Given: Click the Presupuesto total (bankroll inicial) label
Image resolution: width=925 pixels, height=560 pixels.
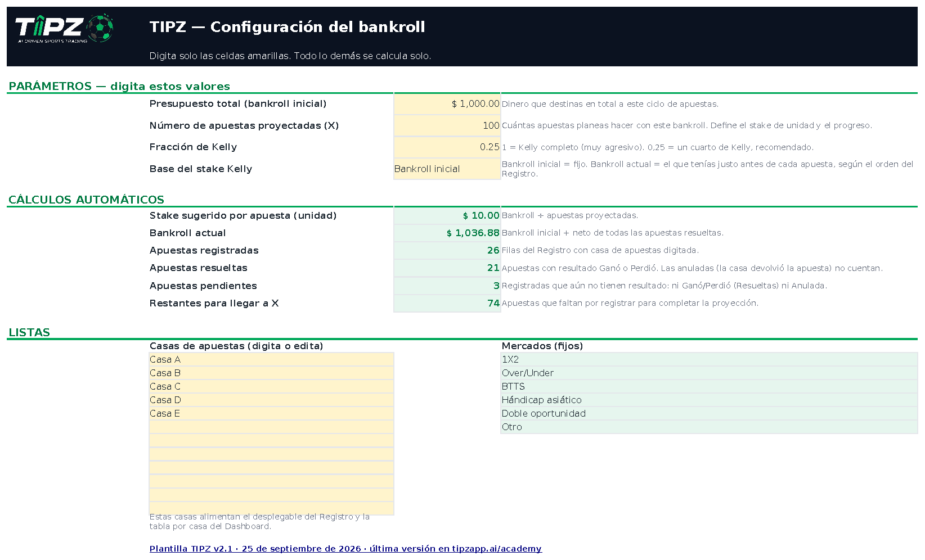Looking at the screenshot, I should point(238,103).
